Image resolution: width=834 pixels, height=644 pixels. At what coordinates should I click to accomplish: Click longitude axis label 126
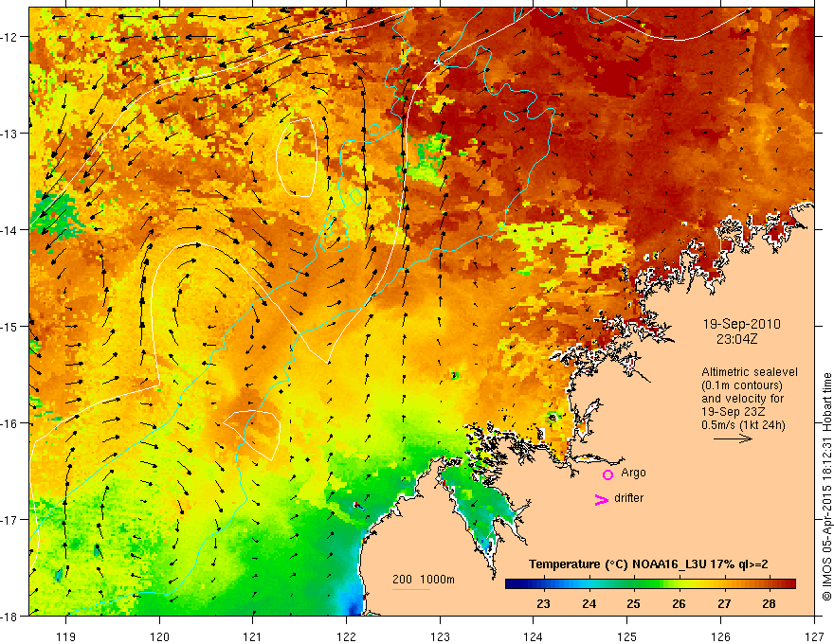[720, 636]
